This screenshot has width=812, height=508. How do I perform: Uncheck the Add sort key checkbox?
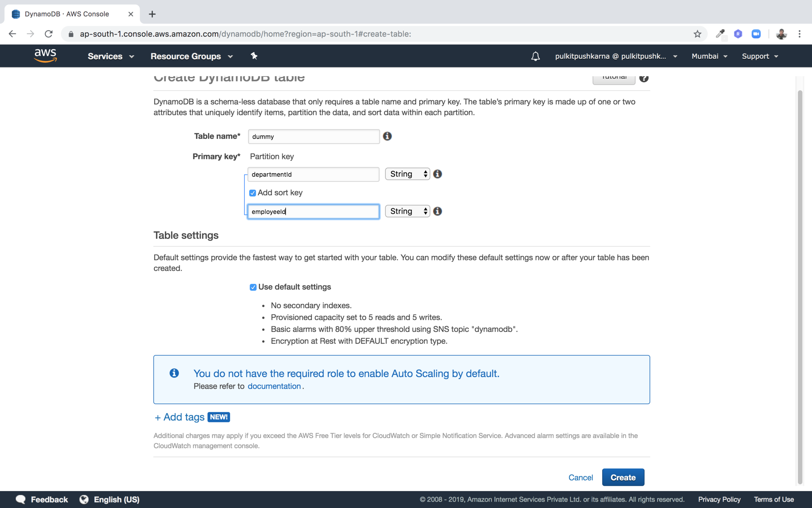[253, 193]
